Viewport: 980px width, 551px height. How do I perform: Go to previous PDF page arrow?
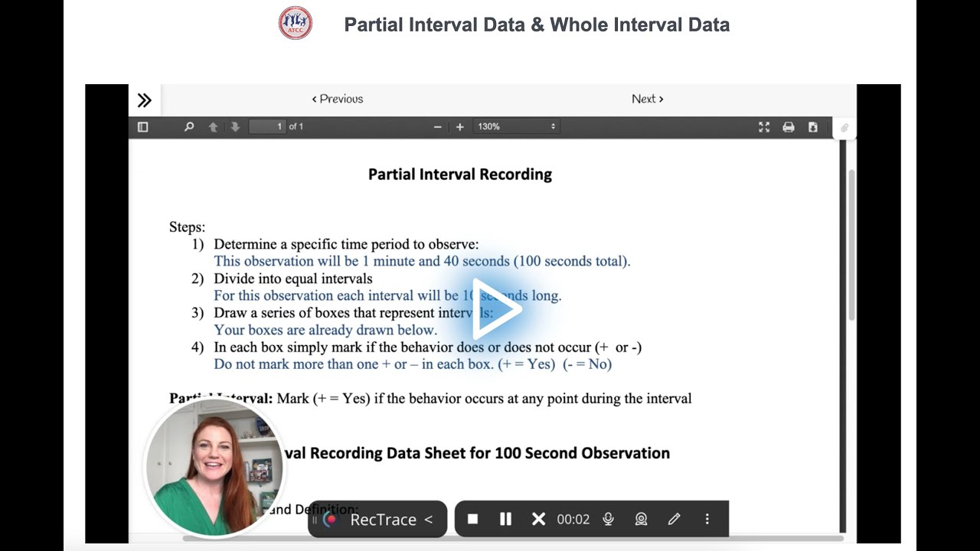(x=213, y=127)
